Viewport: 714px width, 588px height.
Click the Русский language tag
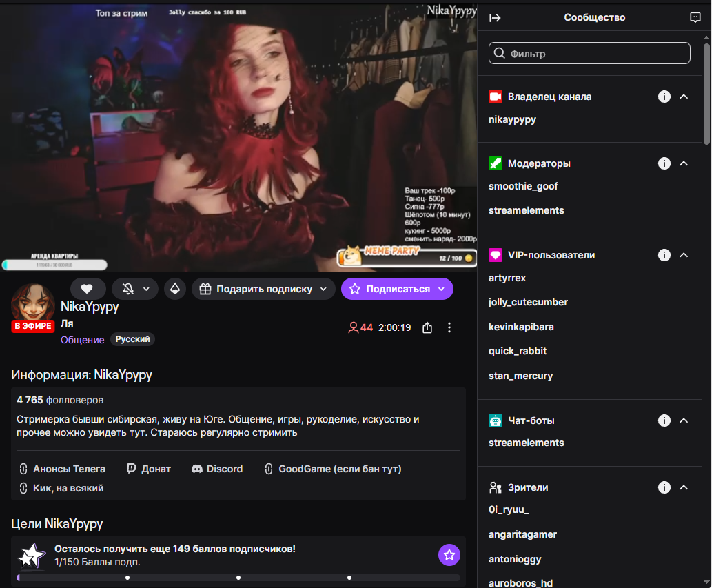coord(132,339)
